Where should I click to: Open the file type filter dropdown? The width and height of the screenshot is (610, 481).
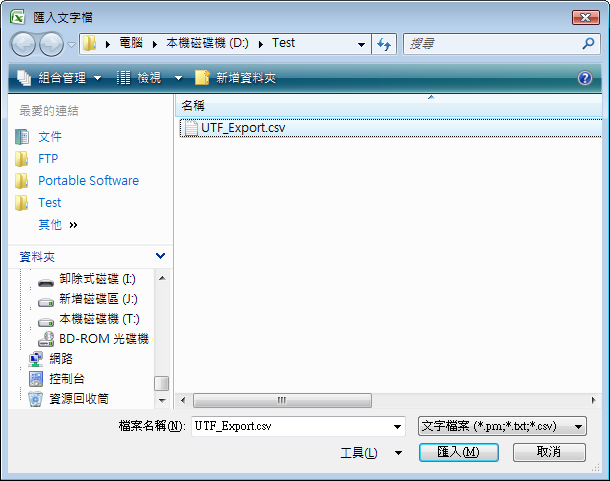pos(502,426)
